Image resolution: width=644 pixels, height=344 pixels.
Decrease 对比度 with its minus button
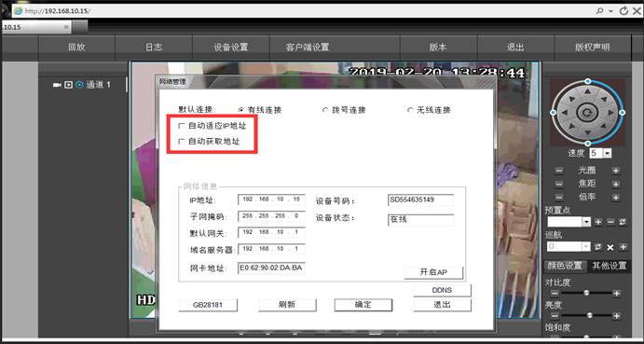coord(555,293)
